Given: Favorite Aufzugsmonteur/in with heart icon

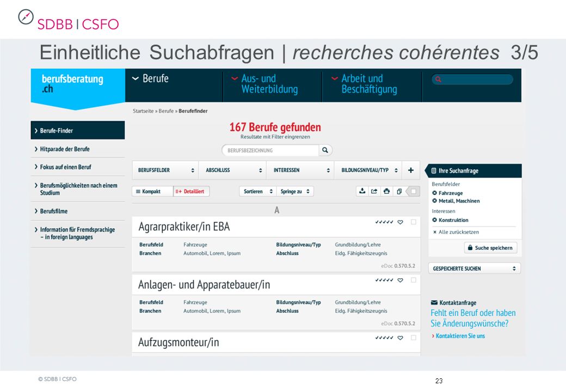Looking at the screenshot, I should point(401,338).
